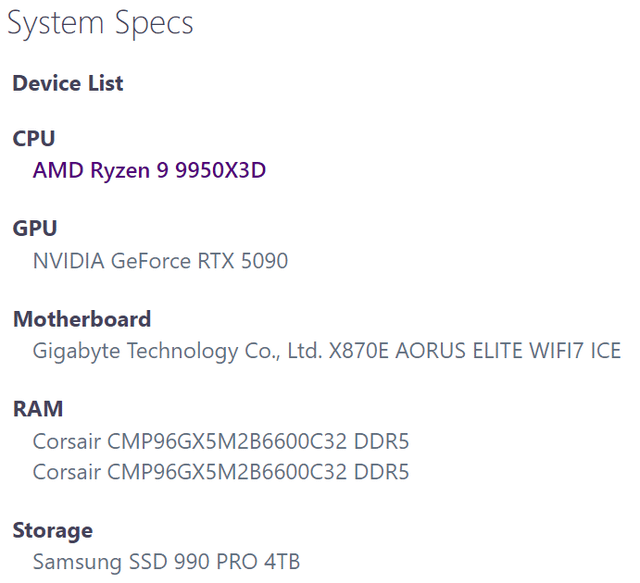Viewport: 640px width, 583px height.
Task: Click the NVIDIA GeForce RTX 5090 entry
Action: (x=160, y=261)
